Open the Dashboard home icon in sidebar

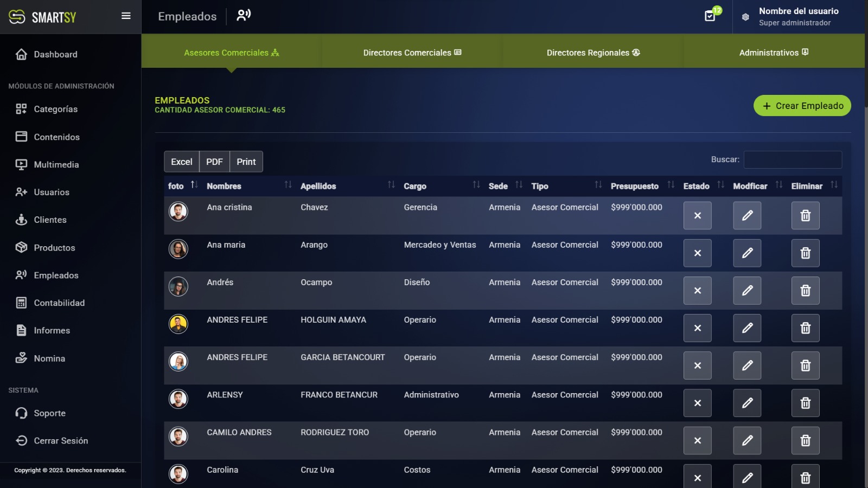tap(22, 54)
